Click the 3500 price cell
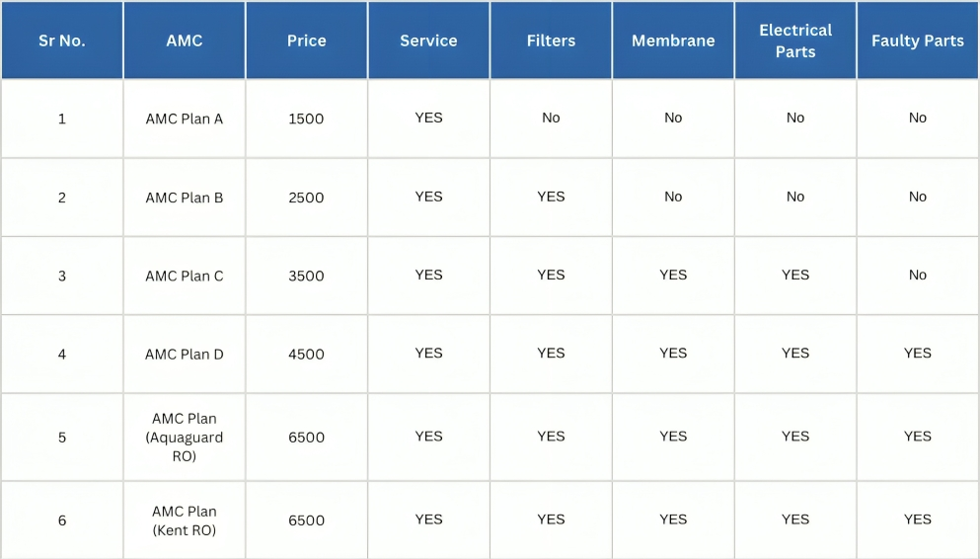The width and height of the screenshot is (980, 559). pos(306,276)
